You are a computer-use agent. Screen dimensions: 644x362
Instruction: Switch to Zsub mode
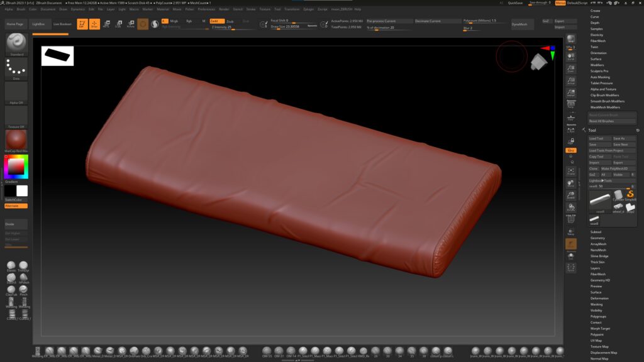pos(229,21)
